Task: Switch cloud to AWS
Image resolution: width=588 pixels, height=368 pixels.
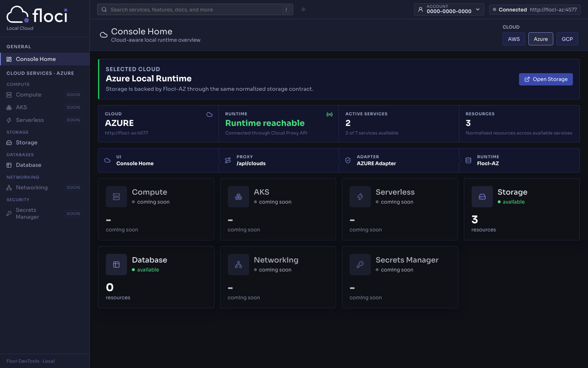Action: pyautogui.click(x=514, y=39)
